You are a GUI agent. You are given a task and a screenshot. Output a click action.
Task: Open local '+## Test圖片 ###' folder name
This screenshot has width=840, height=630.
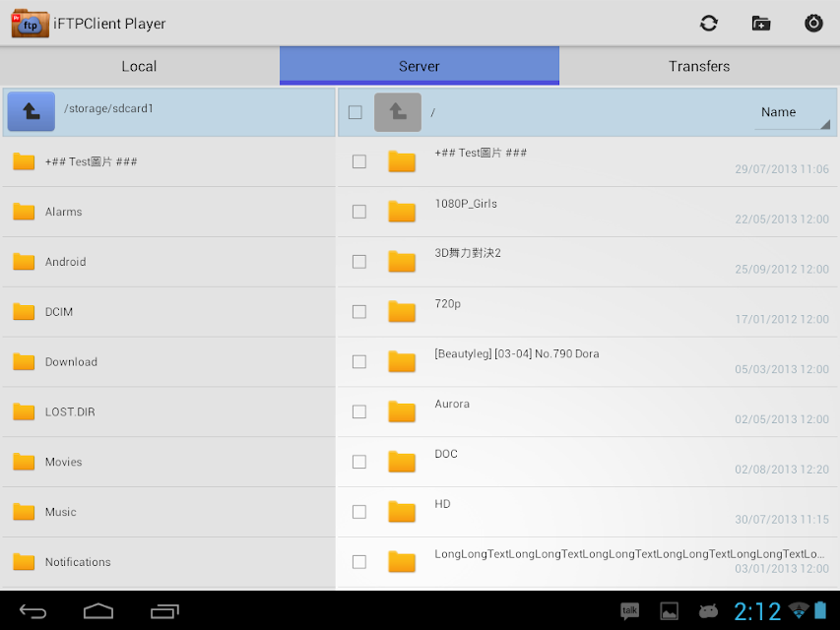click(91, 161)
